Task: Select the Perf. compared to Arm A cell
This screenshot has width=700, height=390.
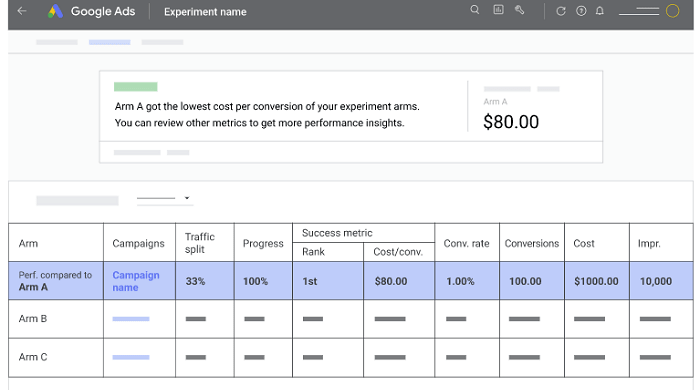Action: pyautogui.click(x=56, y=281)
